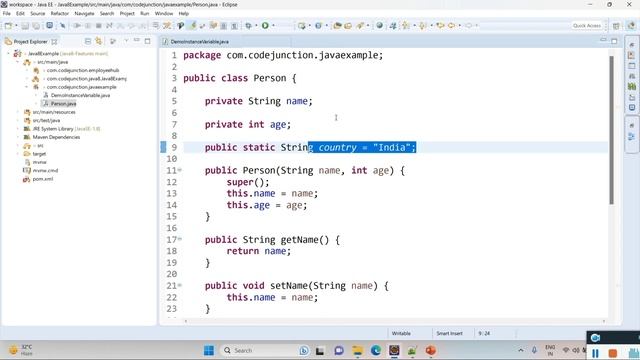Open Project Explorer view menu dropdown
Screen dimensions: 640x360
click(126, 41)
